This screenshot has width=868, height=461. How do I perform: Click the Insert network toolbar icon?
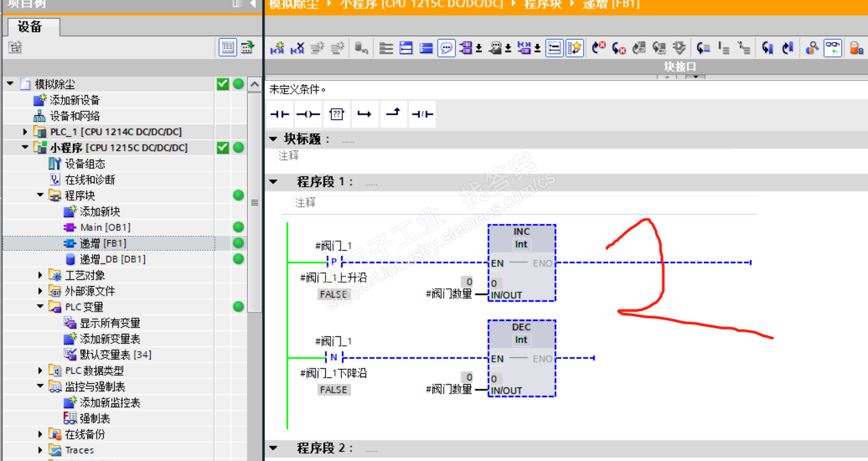point(277,48)
